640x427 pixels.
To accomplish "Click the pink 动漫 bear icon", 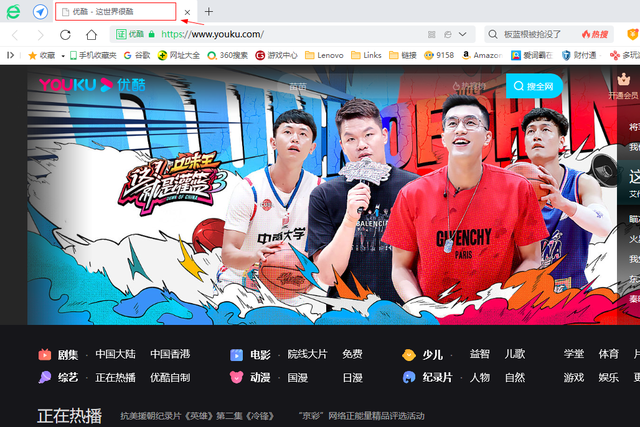I will (x=236, y=377).
